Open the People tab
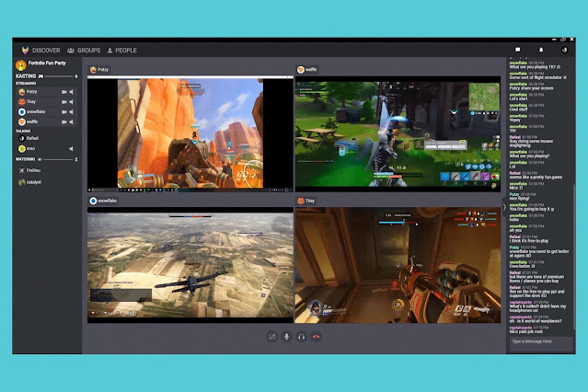This screenshot has height=392, width=588. pyautogui.click(x=122, y=51)
